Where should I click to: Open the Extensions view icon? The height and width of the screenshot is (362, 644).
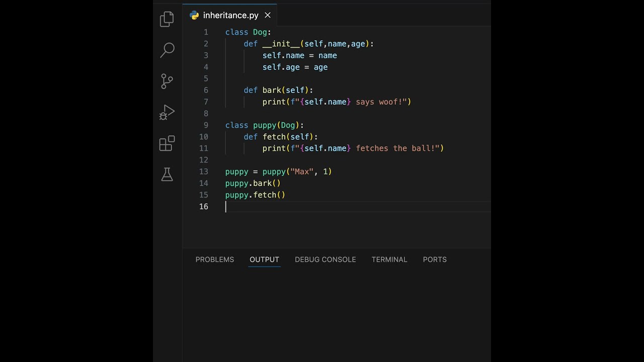167,144
